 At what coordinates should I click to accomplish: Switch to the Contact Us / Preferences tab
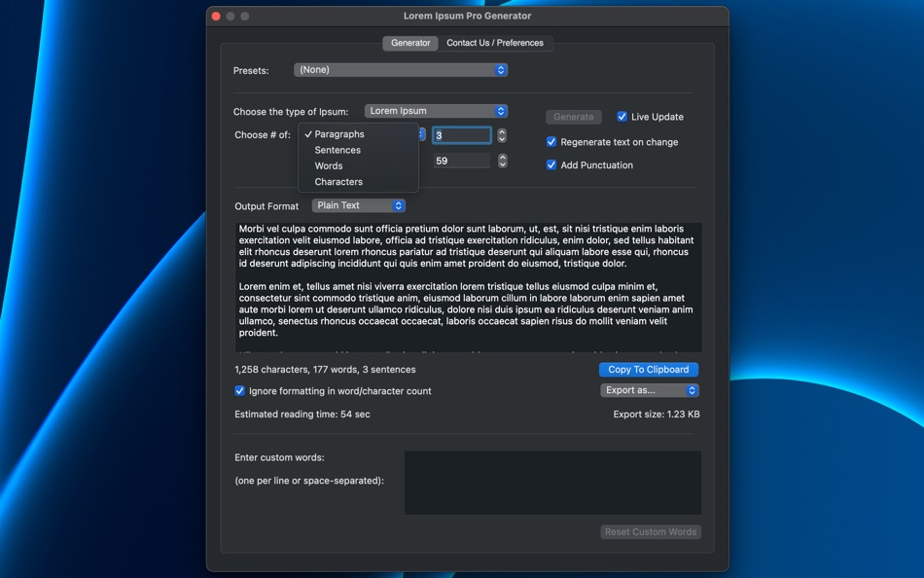[x=497, y=43]
